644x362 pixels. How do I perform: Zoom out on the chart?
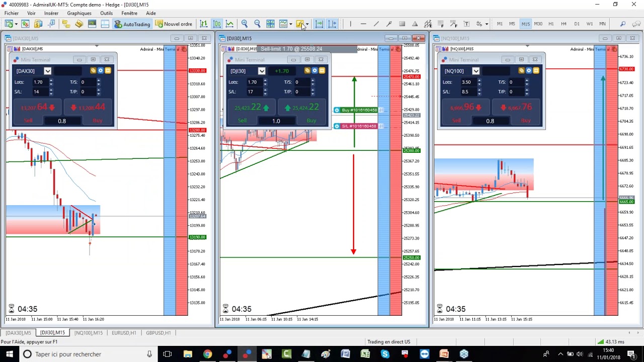257,24
